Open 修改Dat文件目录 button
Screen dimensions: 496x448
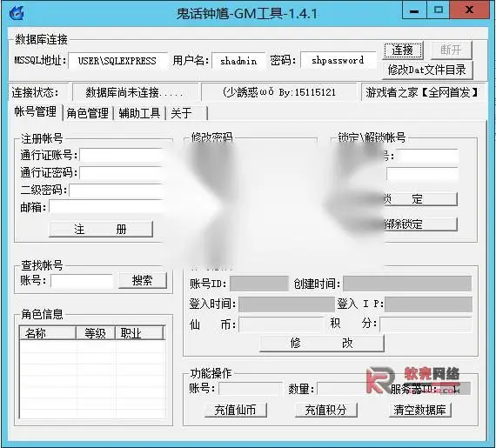(x=427, y=70)
